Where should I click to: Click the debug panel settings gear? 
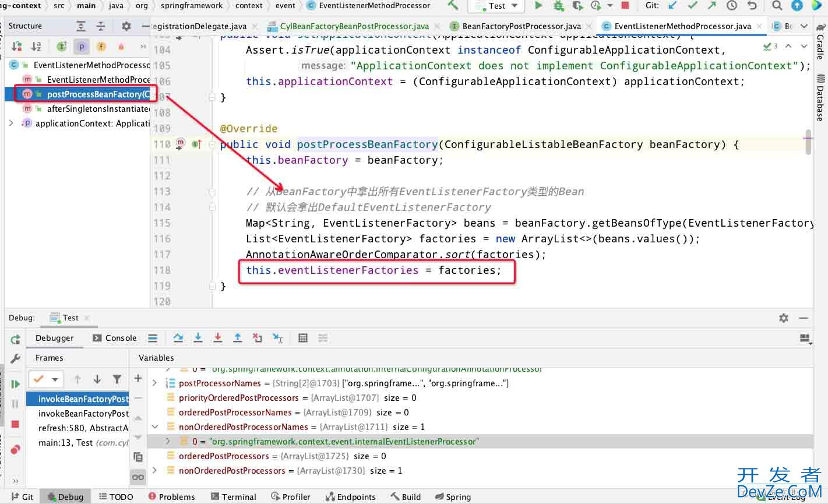point(784,318)
